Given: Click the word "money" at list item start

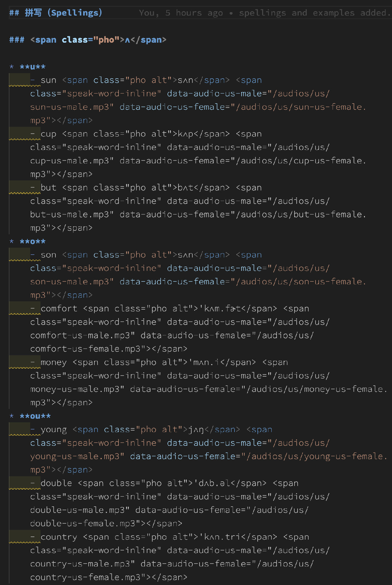Looking at the screenshot, I should [x=54, y=363].
